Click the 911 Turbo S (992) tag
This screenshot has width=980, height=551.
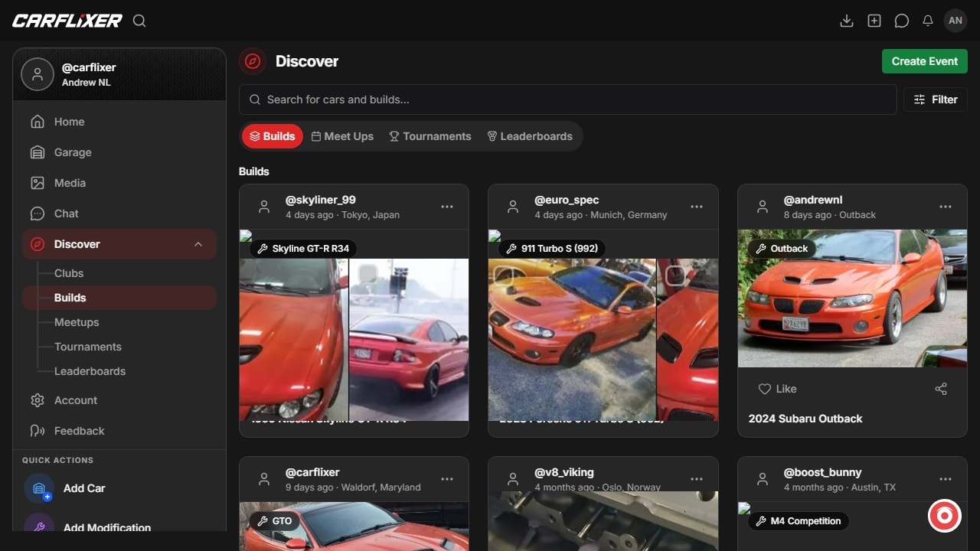tap(552, 249)
